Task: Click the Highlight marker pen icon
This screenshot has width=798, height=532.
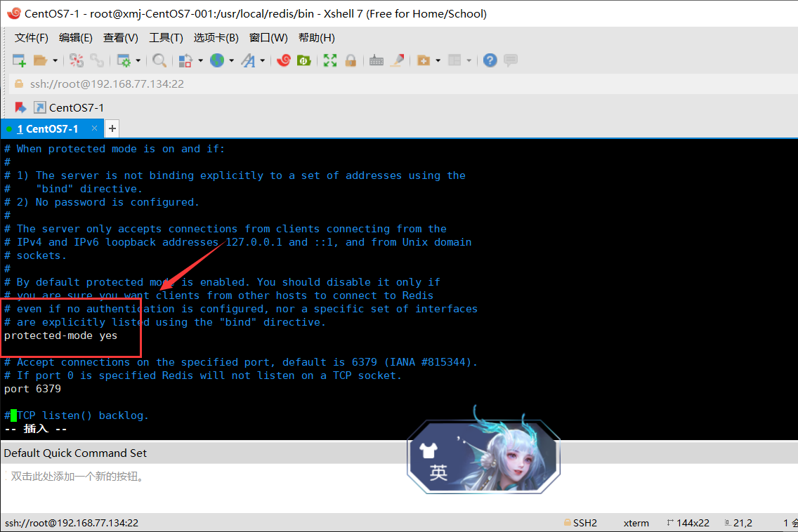Action: pos(398,60)
